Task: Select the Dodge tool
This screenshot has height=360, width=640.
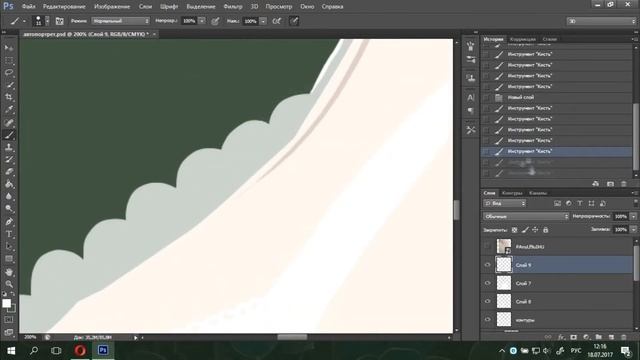Action: point(9,209)
